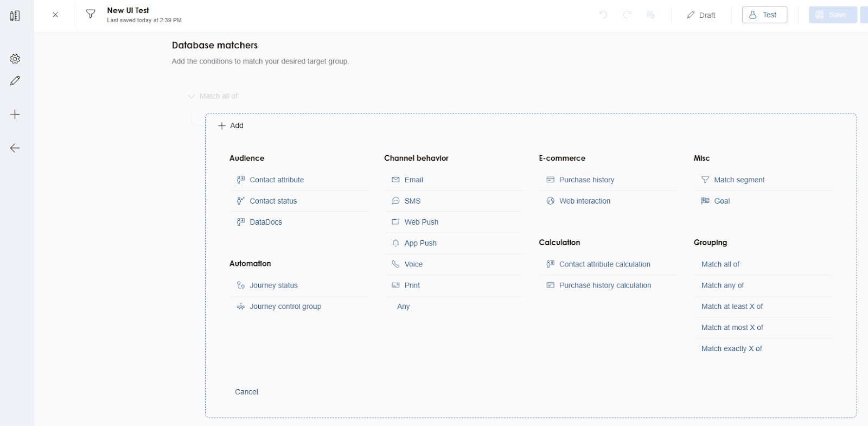Pick Match segment under Misc
The image size is (868, 426).
coord(739,180)
